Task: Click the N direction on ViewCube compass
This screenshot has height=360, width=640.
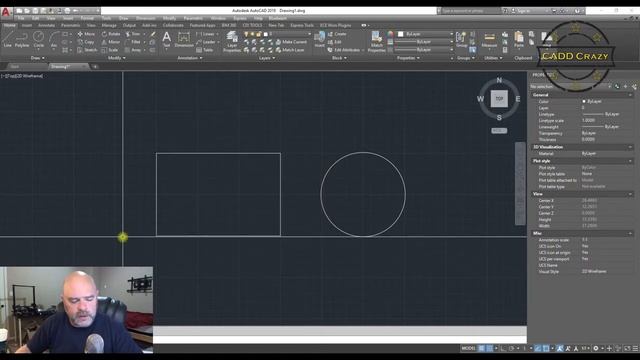Action: [x=499, y=80]
